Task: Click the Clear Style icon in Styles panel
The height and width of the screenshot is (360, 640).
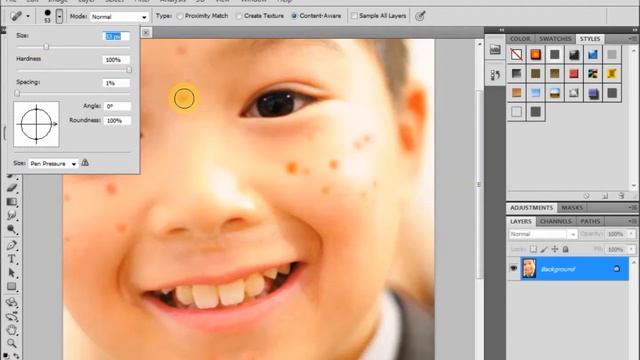Action: coord(587,196)
